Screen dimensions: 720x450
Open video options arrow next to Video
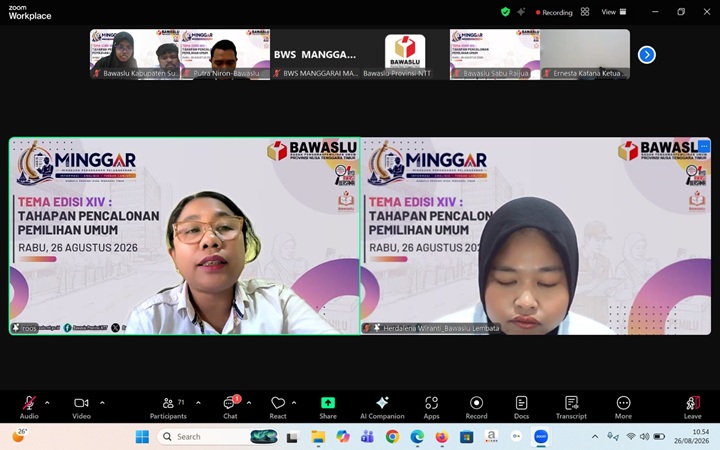tap(102, 403)
